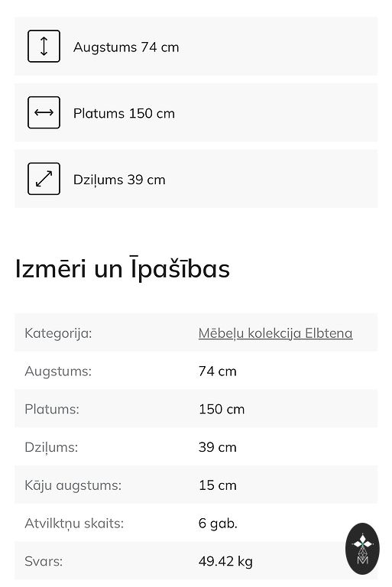Click the Platums row label in table
392x587 pixels.
point(52,409)
